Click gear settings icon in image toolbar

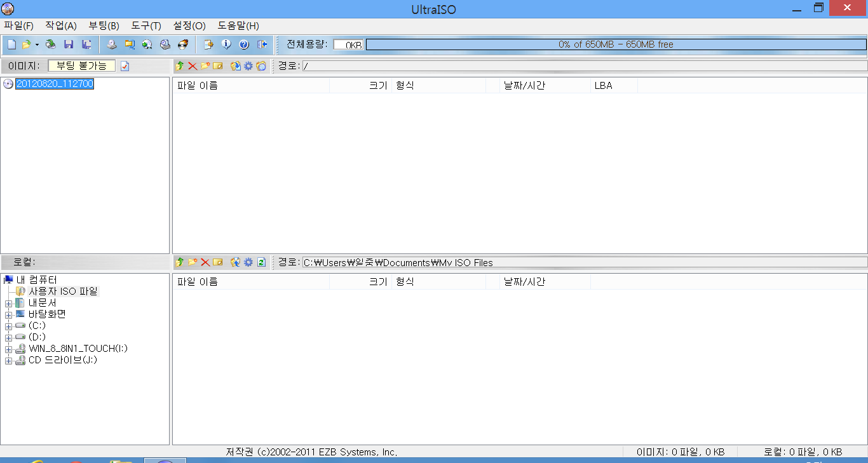coord(248,66)
